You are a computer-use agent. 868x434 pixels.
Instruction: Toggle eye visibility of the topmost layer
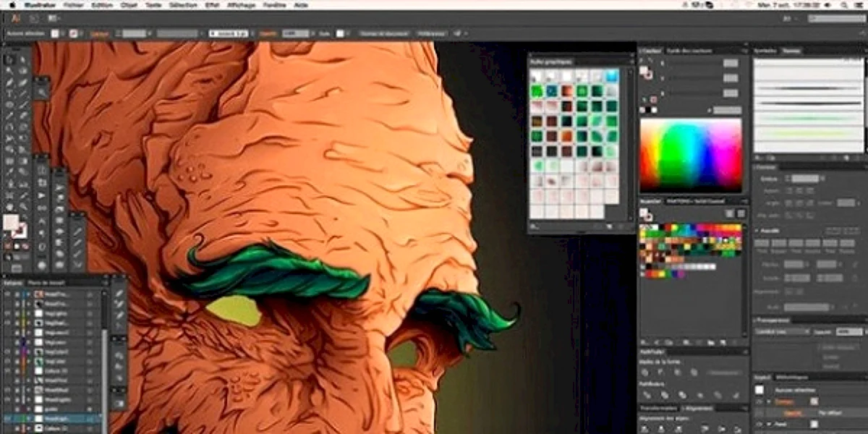click(x=8, y=295)
